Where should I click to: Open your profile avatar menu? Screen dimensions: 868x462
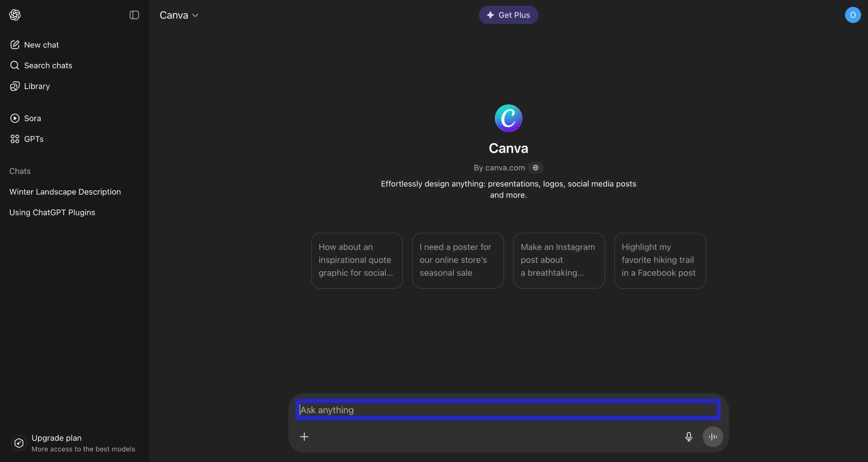click(x=854, y=15)
